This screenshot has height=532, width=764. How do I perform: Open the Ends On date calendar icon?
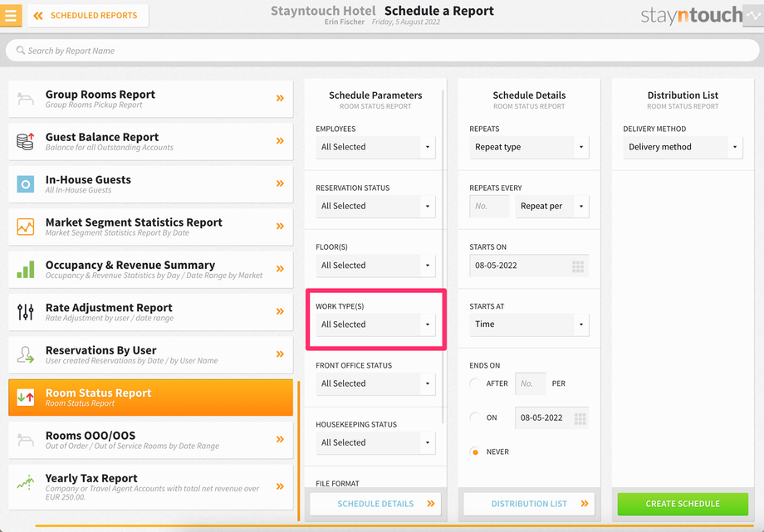[580, 418]
